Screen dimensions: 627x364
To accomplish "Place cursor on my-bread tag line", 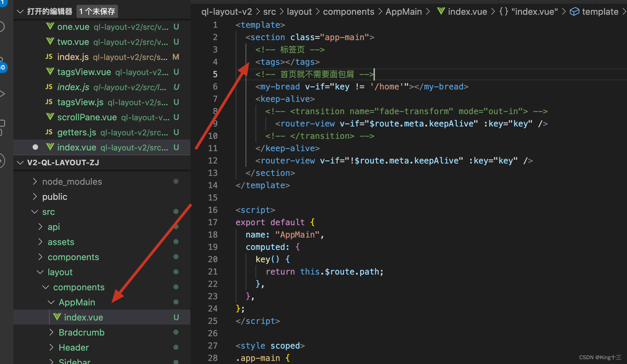I will 362,86.
